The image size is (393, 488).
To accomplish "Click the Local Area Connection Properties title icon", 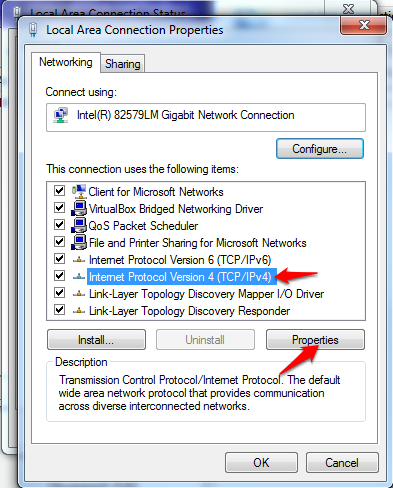I will (x=33, y=30).
